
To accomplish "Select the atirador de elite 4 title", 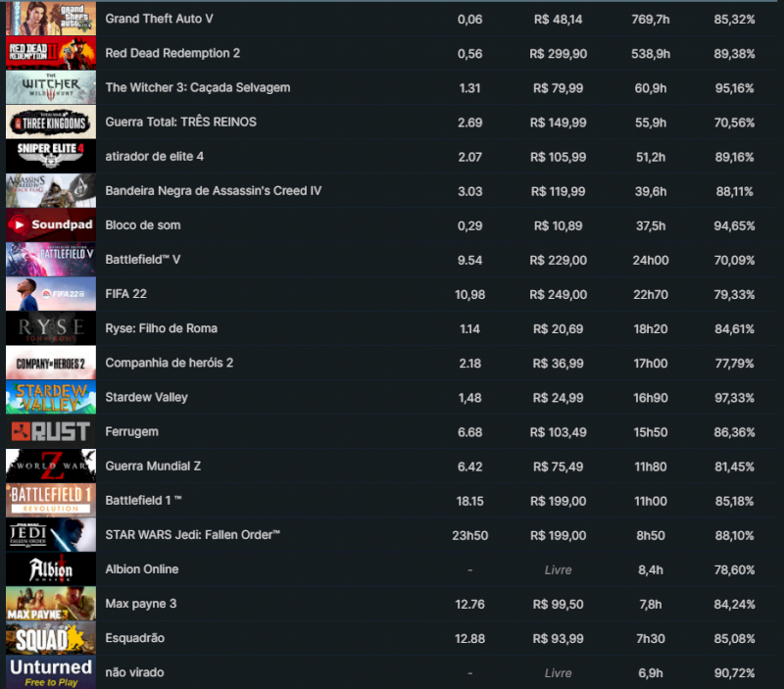I will [x=155, y=157].
